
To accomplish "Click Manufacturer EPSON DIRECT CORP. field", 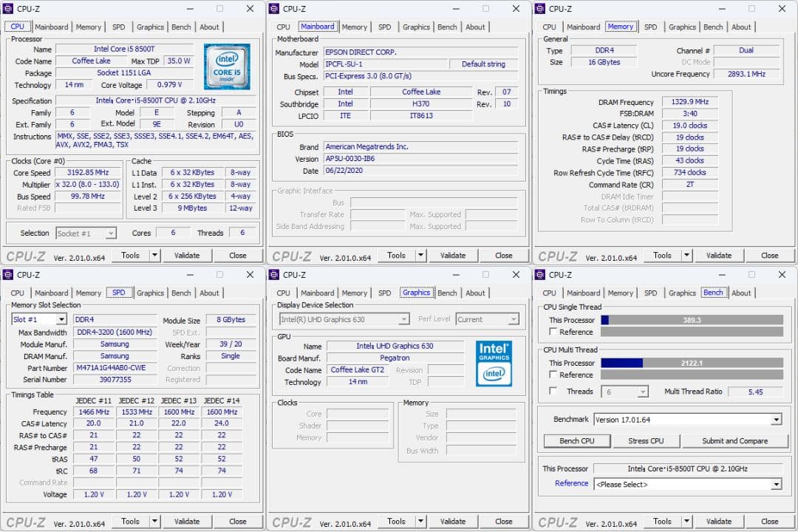I will pyautogui.click(x=420, y=52).
